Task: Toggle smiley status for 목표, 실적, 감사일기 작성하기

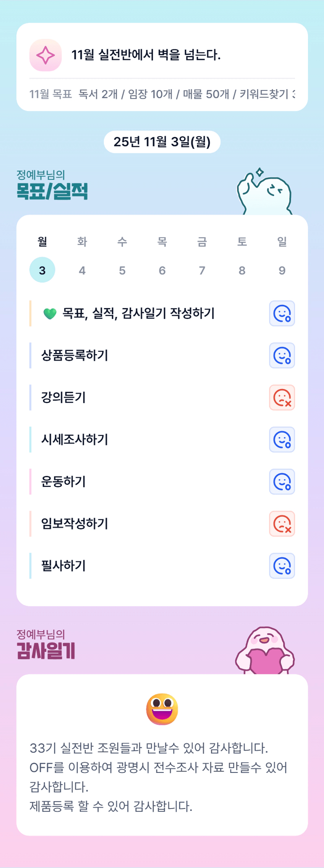Action: tap(282, 313)
